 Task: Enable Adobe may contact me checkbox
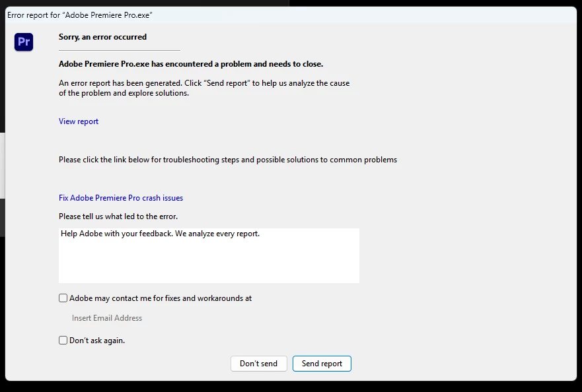coord(63,298)
